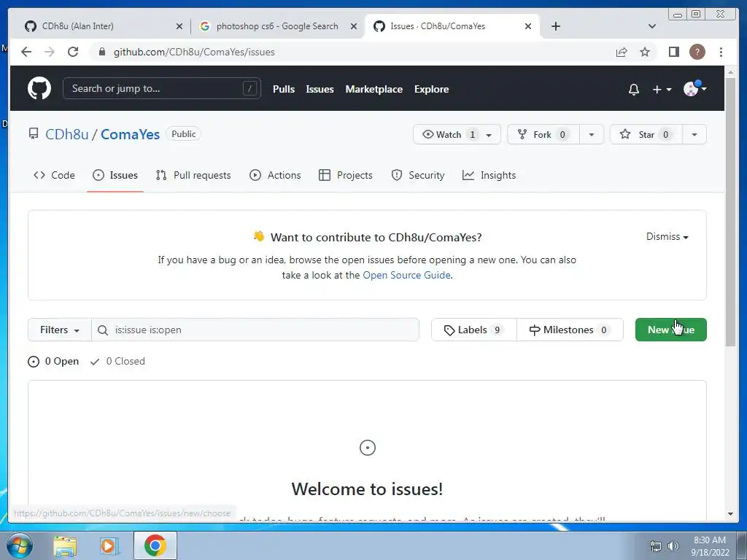Open the Actions tab
This screenshot has width=747, height=560.
tap(275, 175)
